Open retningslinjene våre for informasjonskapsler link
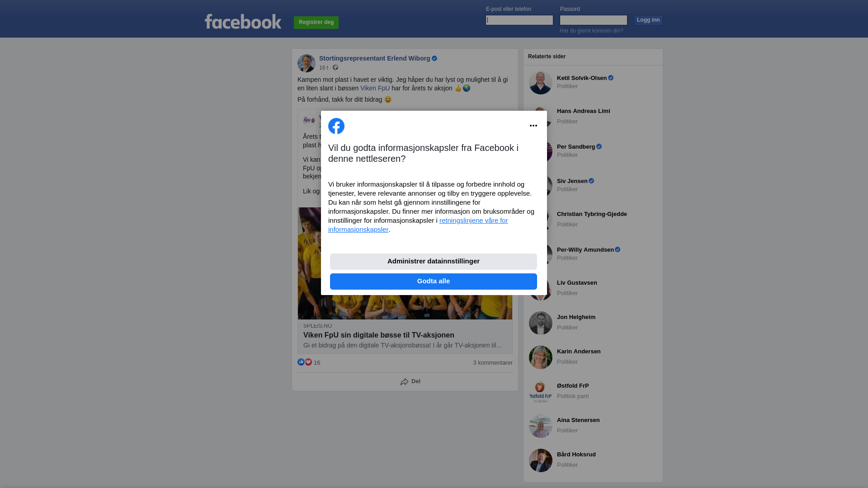 point(418,225)
